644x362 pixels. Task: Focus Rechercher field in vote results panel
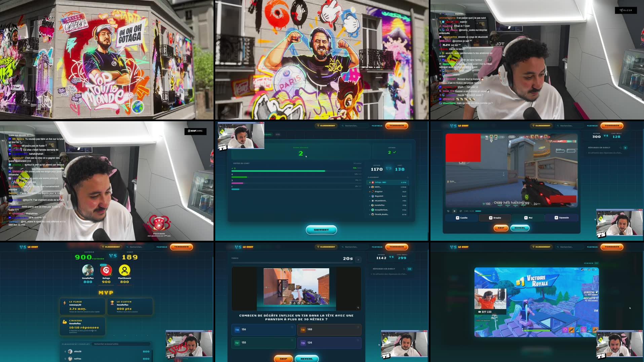(x=354, y=126)
